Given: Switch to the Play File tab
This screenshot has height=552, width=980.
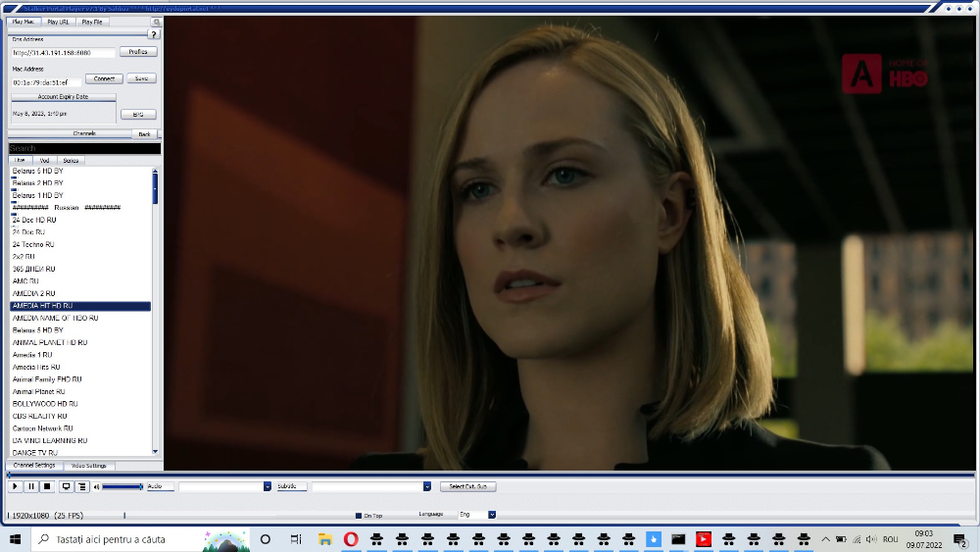Looking at the screenshot, I should (92, 22).
